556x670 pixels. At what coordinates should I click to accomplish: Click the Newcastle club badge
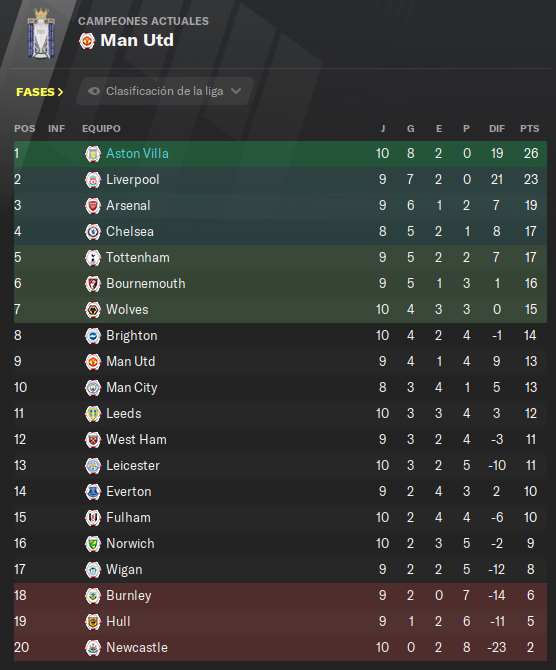[x=93, y=648]
